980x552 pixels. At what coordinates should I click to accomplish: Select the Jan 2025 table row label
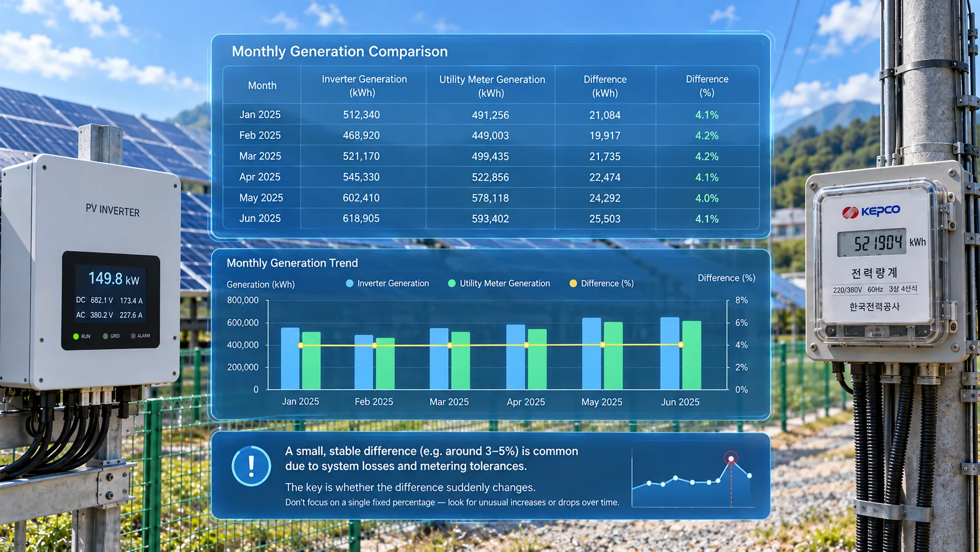click(x=260, y=114)
